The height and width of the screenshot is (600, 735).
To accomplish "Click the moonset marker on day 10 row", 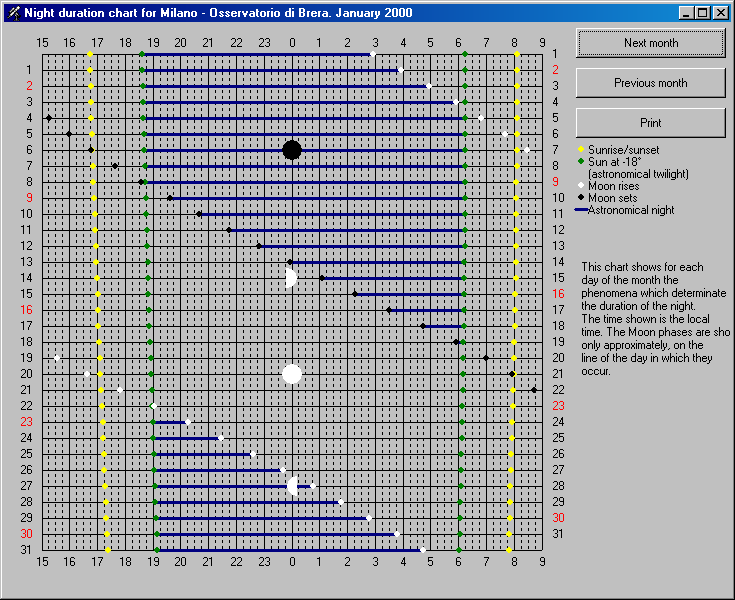I will pyautogui.click(x=199, y=214).
